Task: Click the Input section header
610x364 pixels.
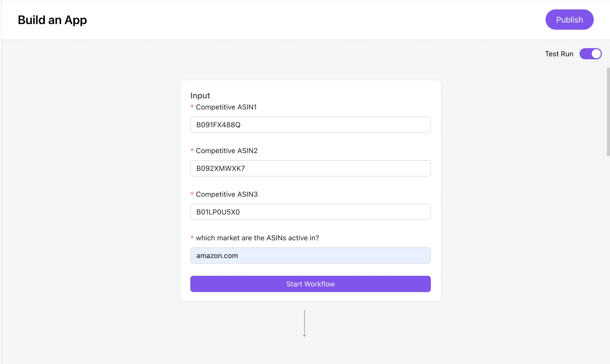Action: 200,96
